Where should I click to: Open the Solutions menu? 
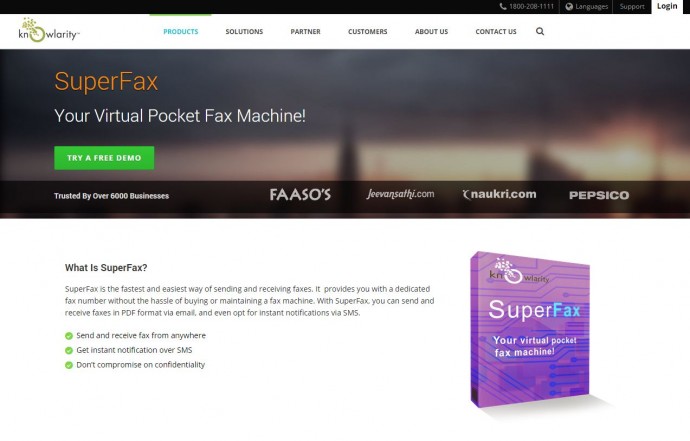(x=244, y=32)
